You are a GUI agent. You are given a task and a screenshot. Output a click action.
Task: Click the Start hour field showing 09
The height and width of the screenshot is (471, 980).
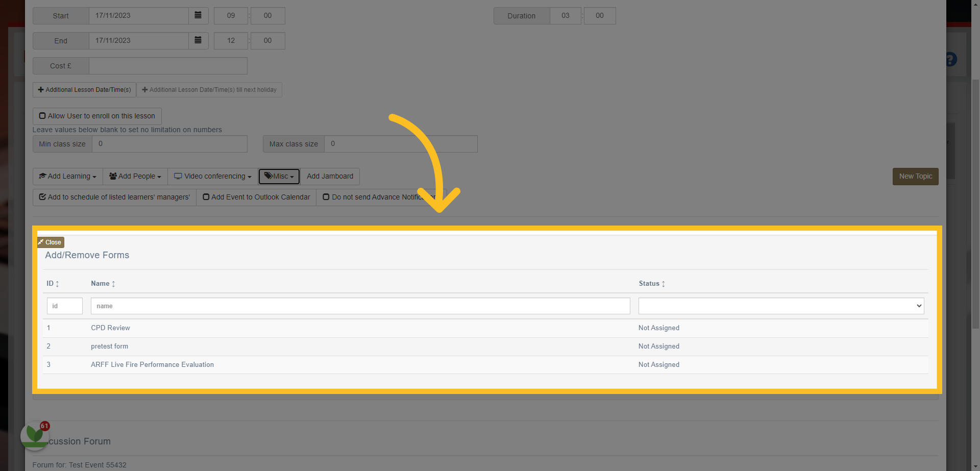click(231, 15)
